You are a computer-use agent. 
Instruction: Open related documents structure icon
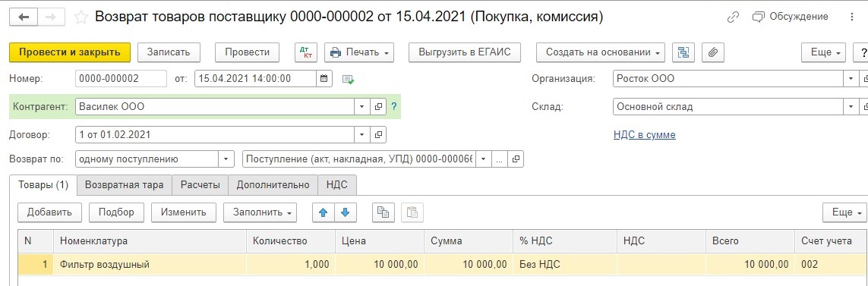coord(683,52)
